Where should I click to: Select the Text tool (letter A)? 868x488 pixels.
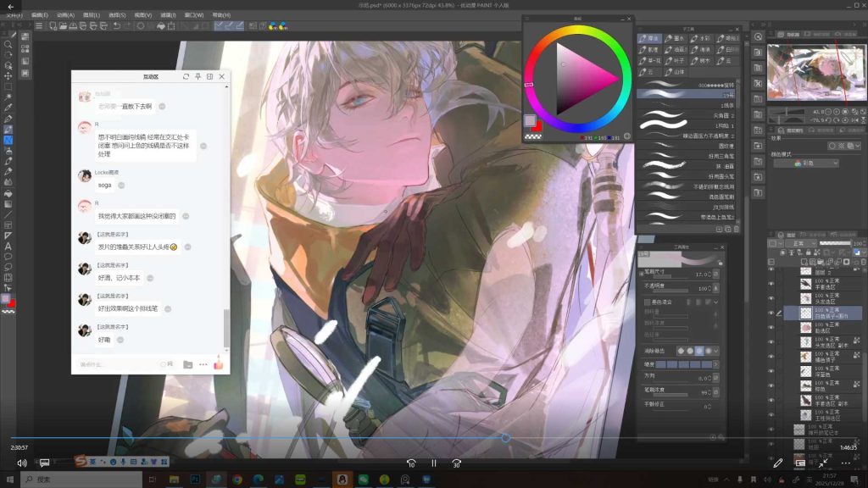coord(8,247)
